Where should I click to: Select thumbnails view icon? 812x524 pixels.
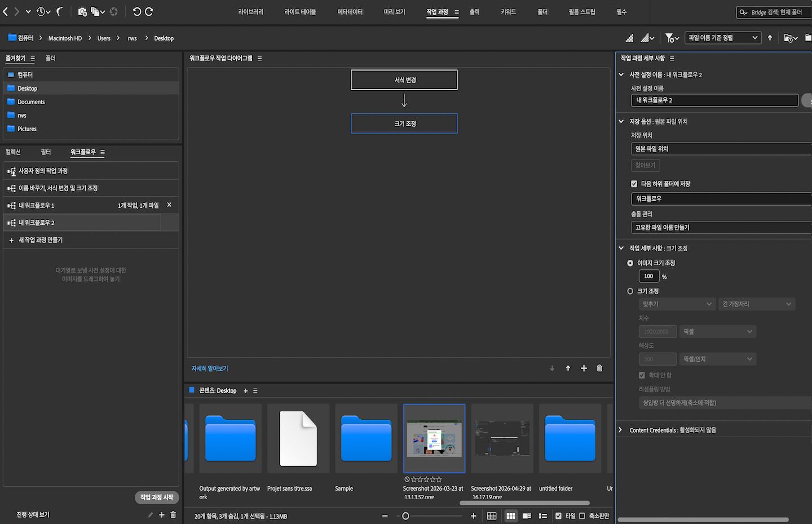[x=511, y=516]
